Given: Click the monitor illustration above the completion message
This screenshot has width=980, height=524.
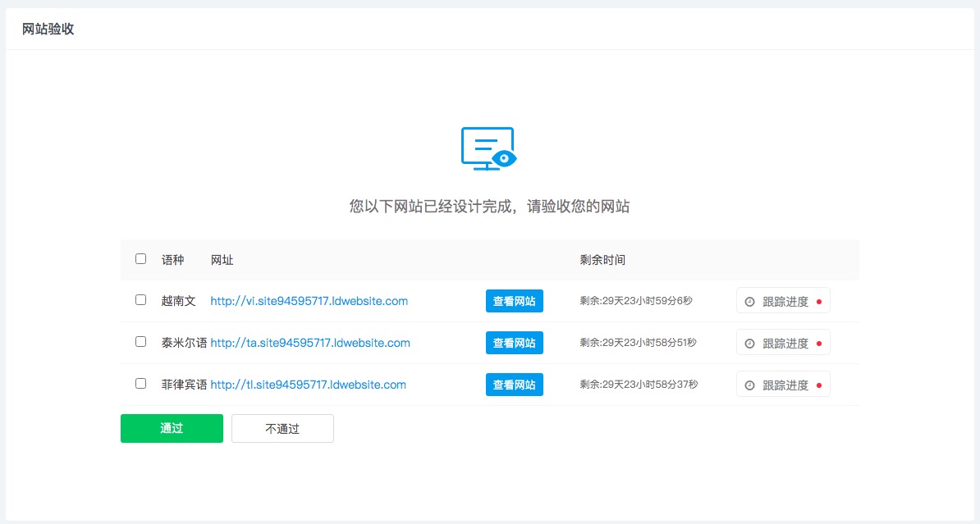Looking at the screenshot, I should tap(488, 146).
